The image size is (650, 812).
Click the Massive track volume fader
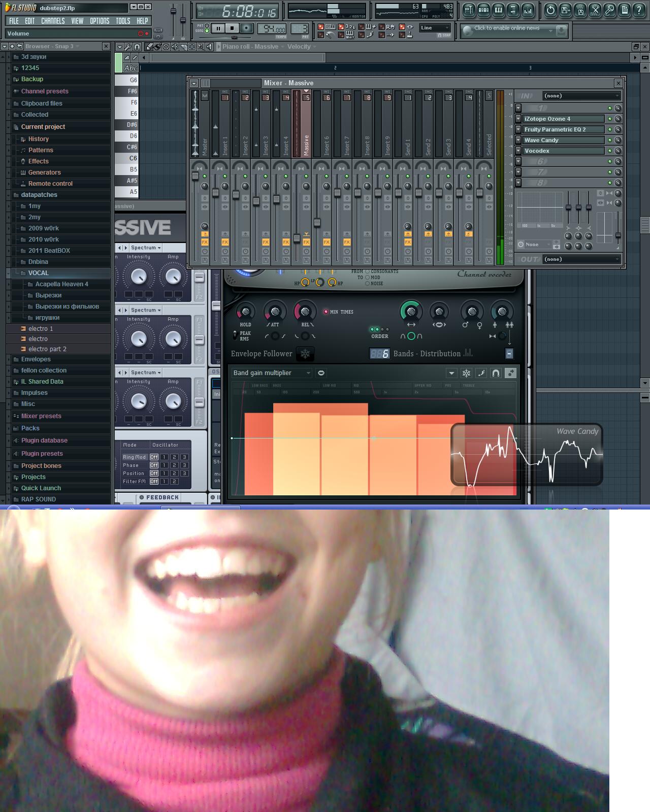[297, 238]
